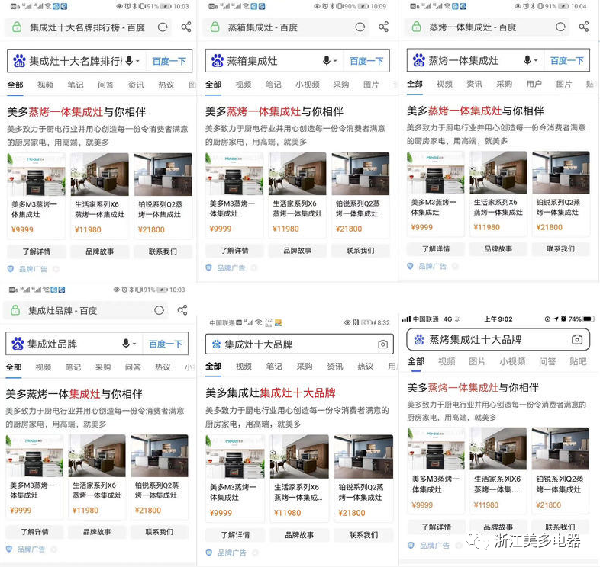
Task: Tap 品牌广告 shield icon under 集成灶十大品牌 results
Action: 209,552
